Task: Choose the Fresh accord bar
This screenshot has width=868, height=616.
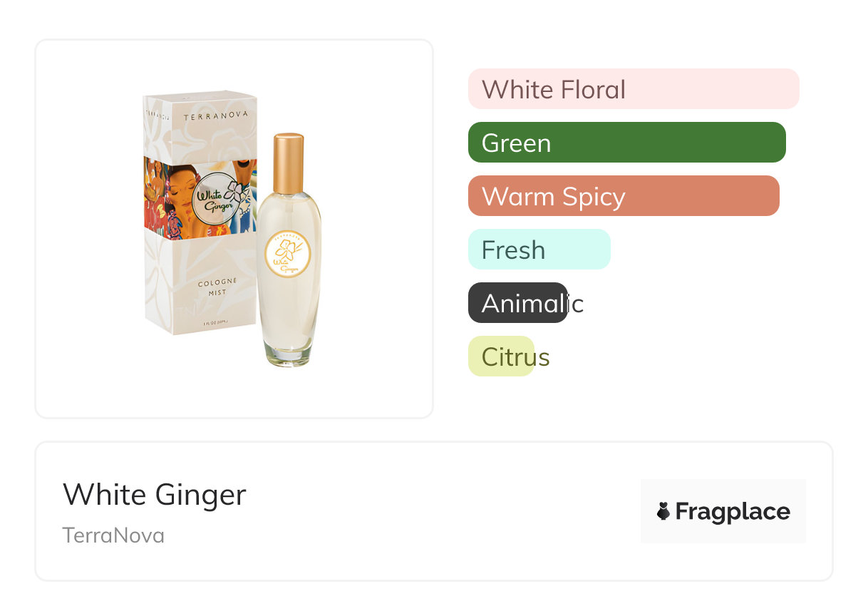Action: [x=539, y=250]
